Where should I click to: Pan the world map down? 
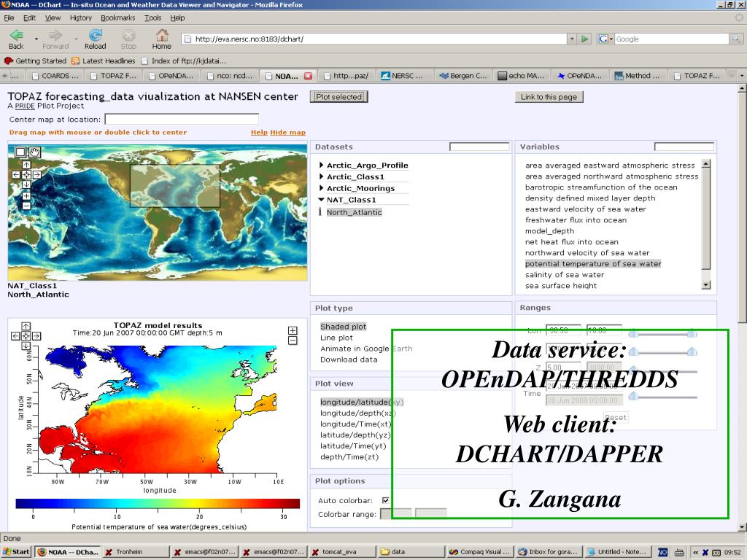pos(26,184)
